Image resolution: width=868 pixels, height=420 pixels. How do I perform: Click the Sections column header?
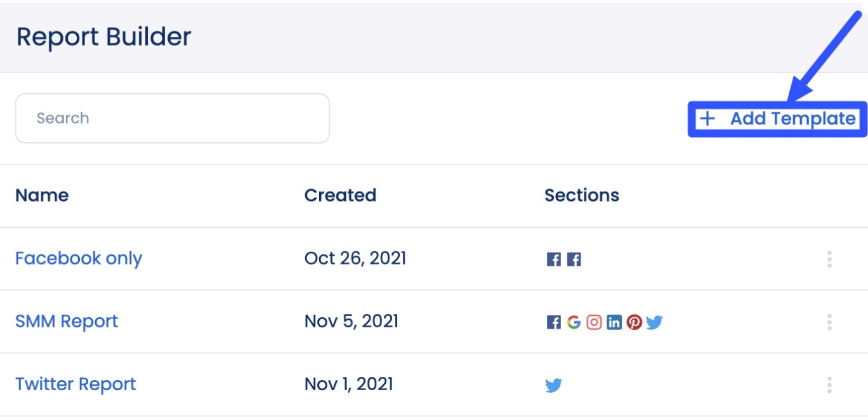(x=582, y=195)
